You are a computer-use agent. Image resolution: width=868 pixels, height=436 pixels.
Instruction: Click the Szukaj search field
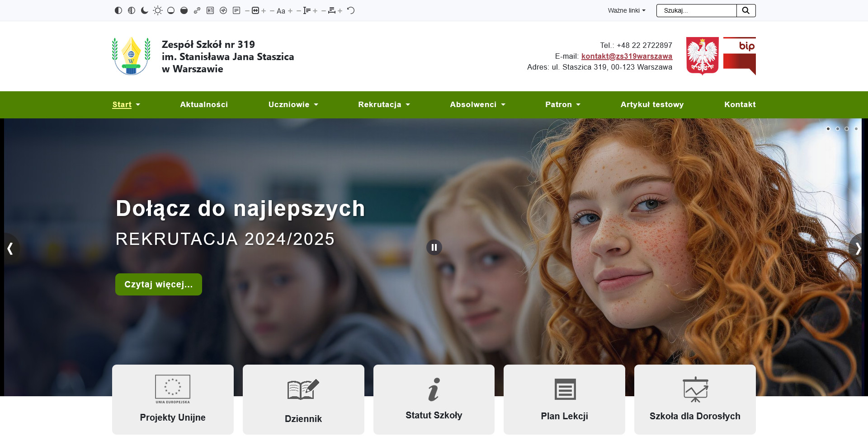click(x=696, y=10)
